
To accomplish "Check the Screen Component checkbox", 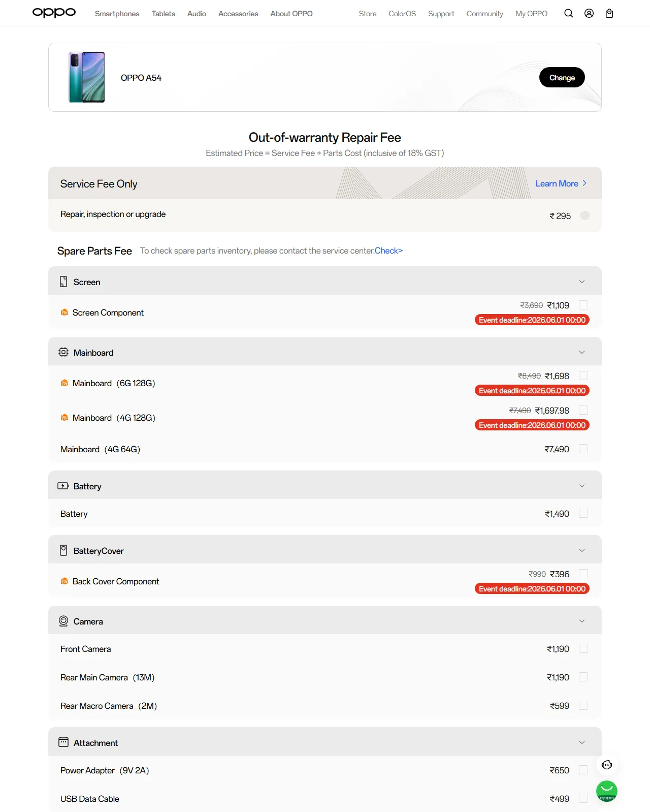I will pos(583,305).
